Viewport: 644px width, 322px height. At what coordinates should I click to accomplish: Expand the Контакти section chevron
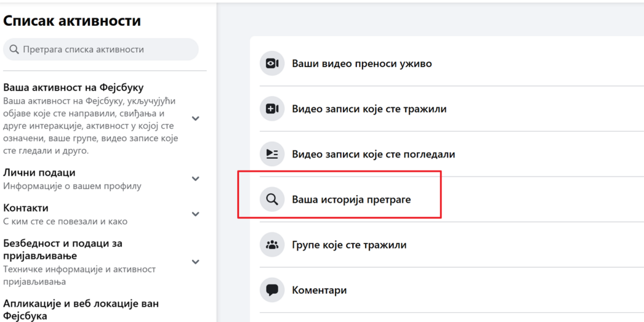point(196,215)
